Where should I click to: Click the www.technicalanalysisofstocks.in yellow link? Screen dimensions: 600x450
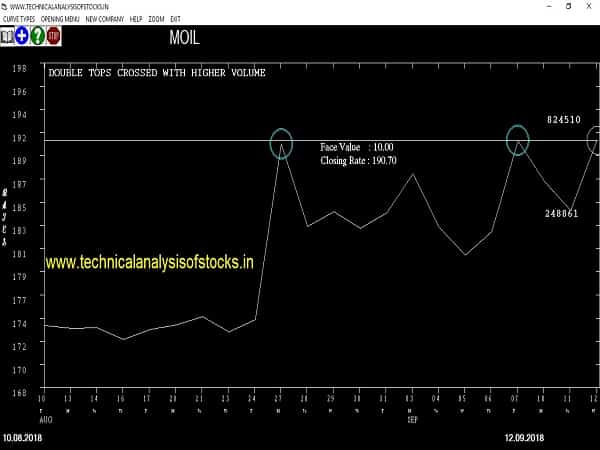tap(149, 262)
